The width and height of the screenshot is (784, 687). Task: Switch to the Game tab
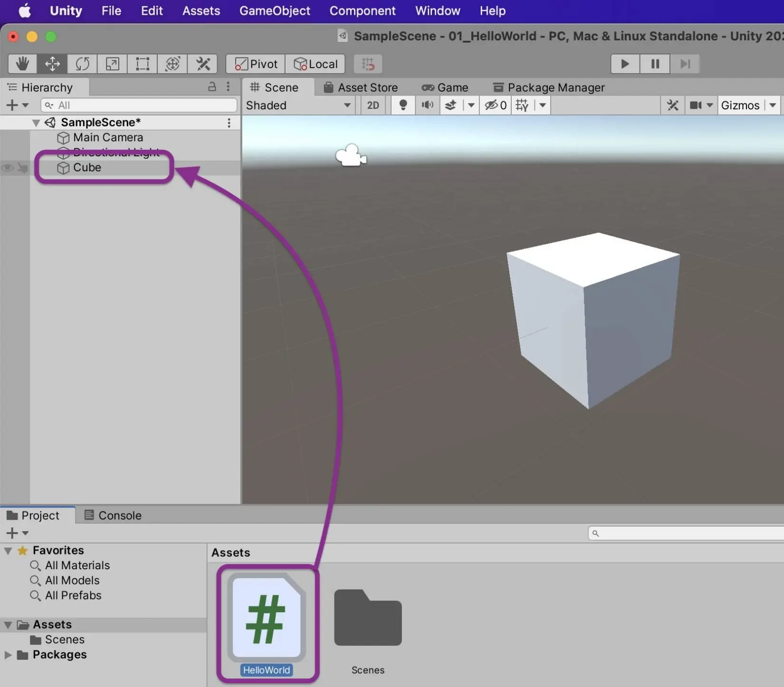[445, 87]
